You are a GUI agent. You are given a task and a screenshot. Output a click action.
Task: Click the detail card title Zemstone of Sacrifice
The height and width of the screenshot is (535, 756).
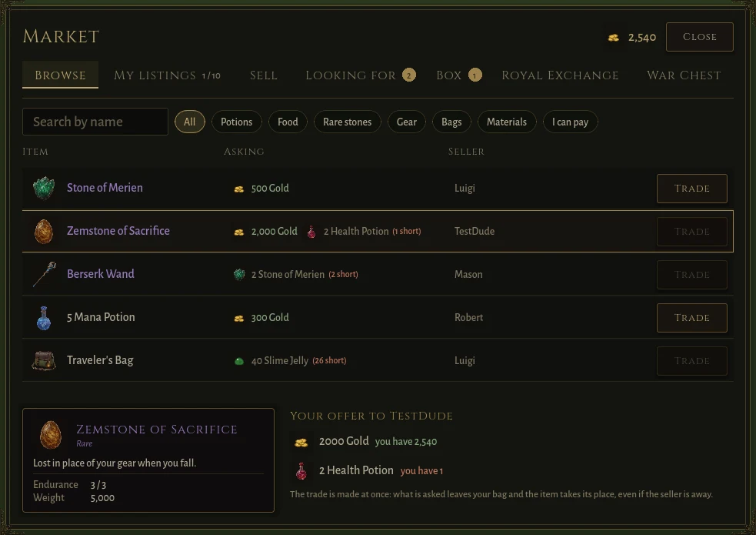click(x=157, y=430)
